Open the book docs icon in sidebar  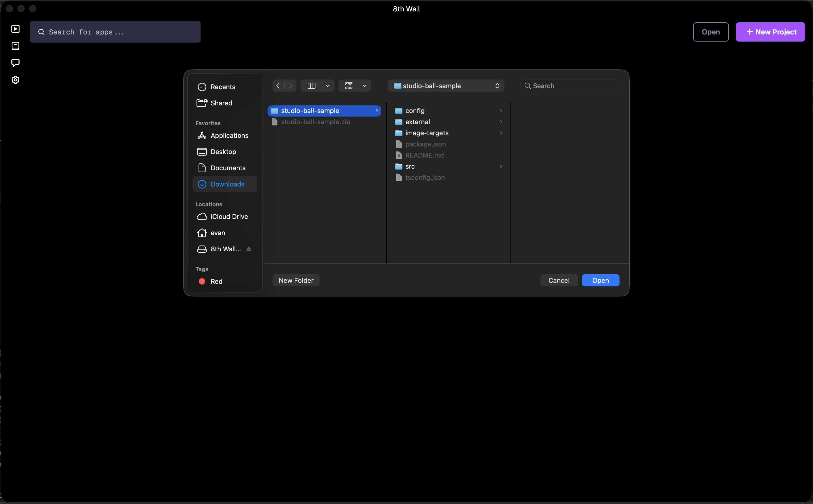click(x=15, y=46)
